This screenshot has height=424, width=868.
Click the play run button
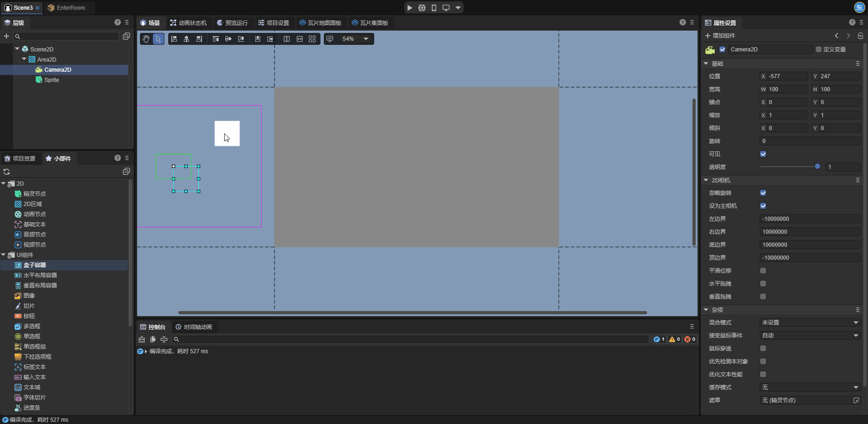coord(409,8)
